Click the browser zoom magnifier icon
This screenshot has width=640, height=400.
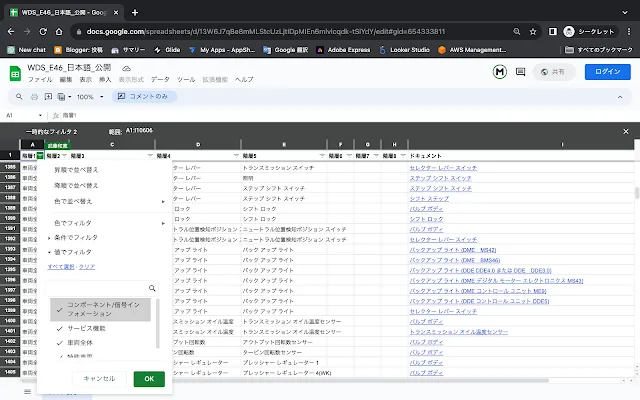517,31
